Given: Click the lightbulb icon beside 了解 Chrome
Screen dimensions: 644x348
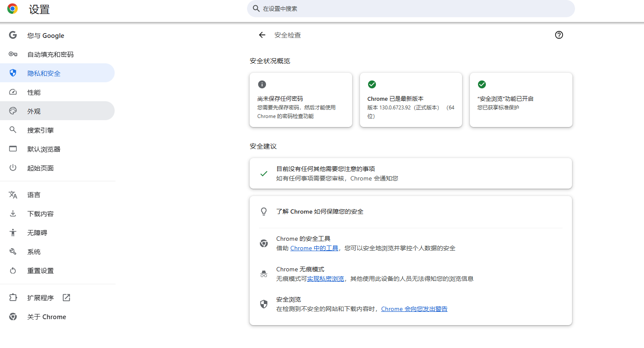Looking at the screenshot, I should [264, 211].
